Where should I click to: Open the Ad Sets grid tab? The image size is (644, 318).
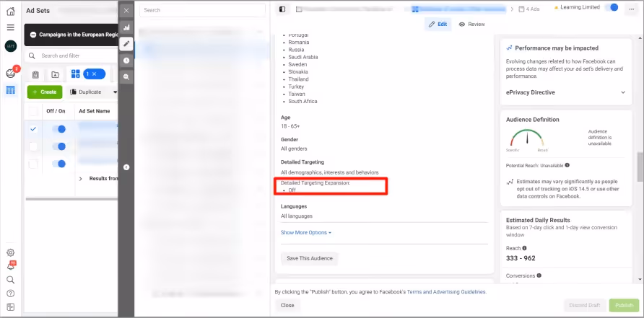point(76,74)
